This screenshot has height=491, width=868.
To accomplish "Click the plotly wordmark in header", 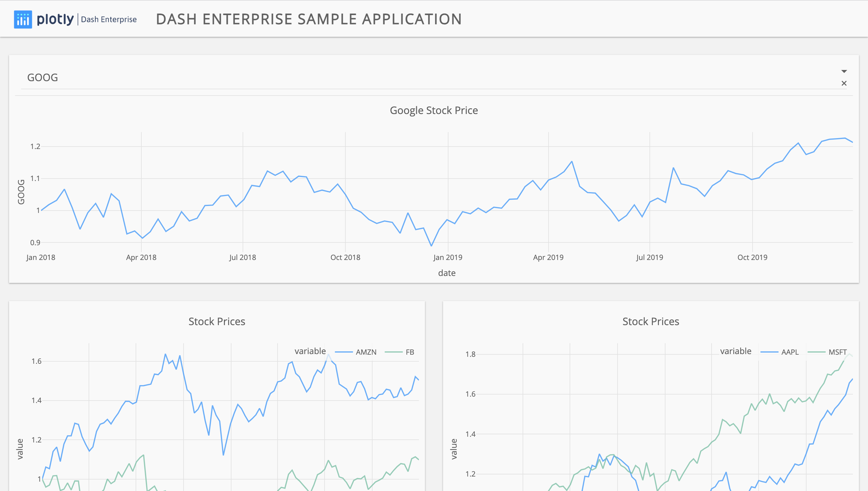I will point(55,19).
